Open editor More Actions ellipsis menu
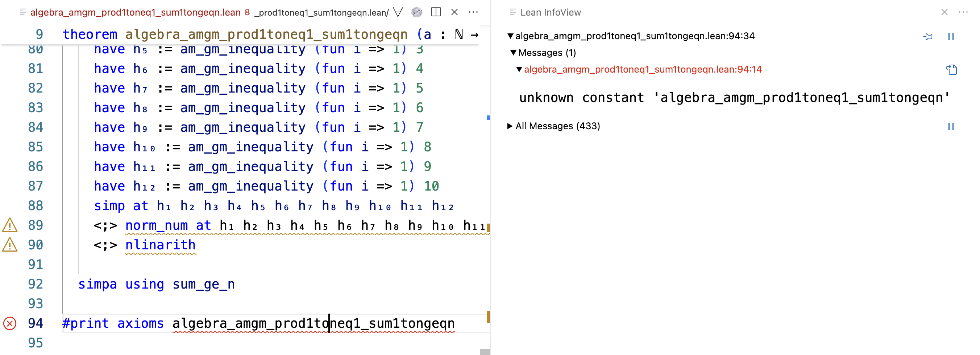 473,12
